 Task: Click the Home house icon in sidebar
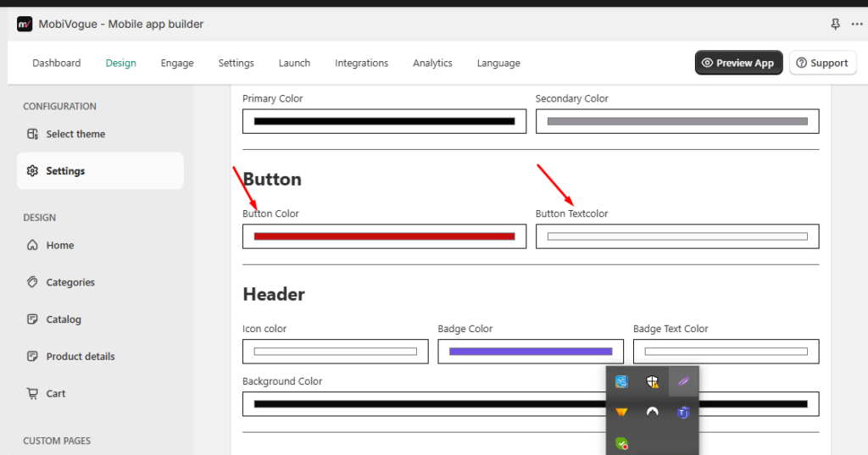33,245
